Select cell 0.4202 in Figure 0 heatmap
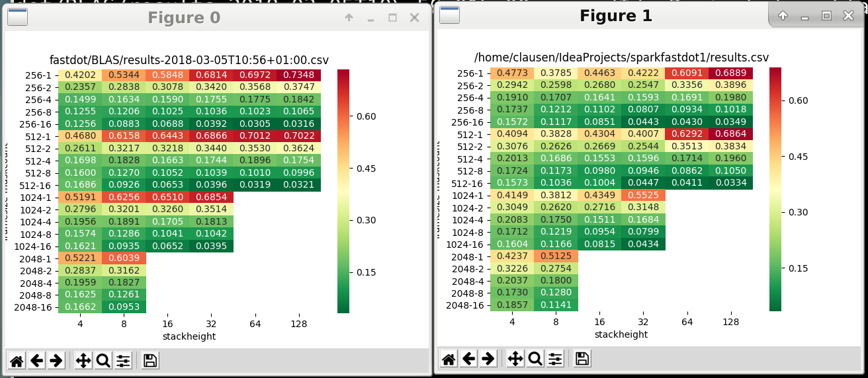The height and width of the screenshot is (378, 868). [x=80, y=75]
